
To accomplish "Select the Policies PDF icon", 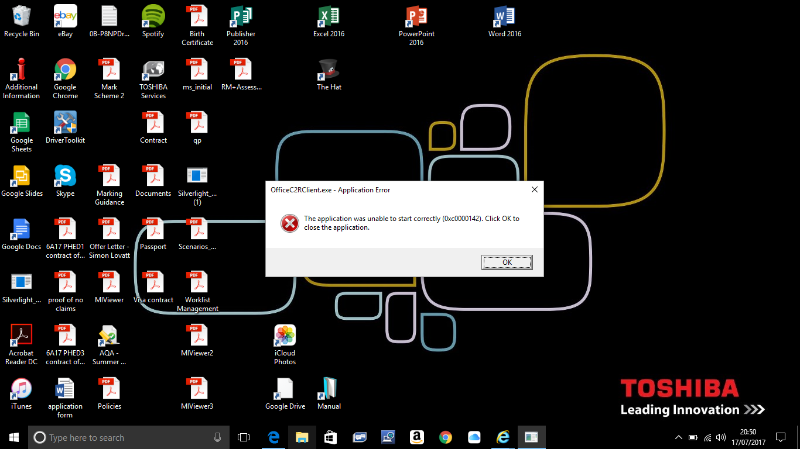I will click(109, 393).
